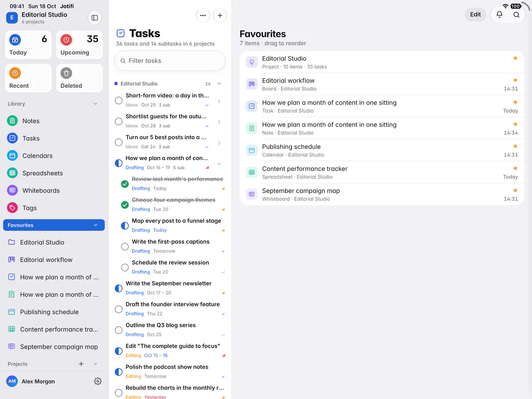Click the Wi-Fi indicator in status bar

pos(505,6)
